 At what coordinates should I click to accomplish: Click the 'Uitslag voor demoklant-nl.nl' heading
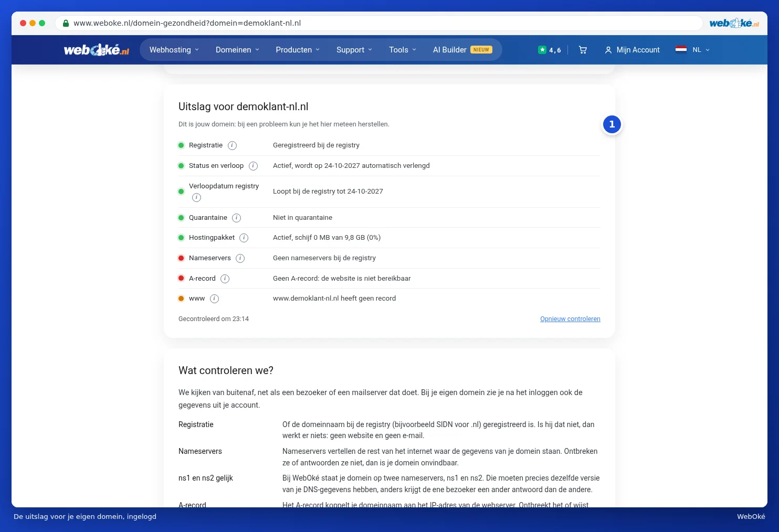click(x=244, y=107)
